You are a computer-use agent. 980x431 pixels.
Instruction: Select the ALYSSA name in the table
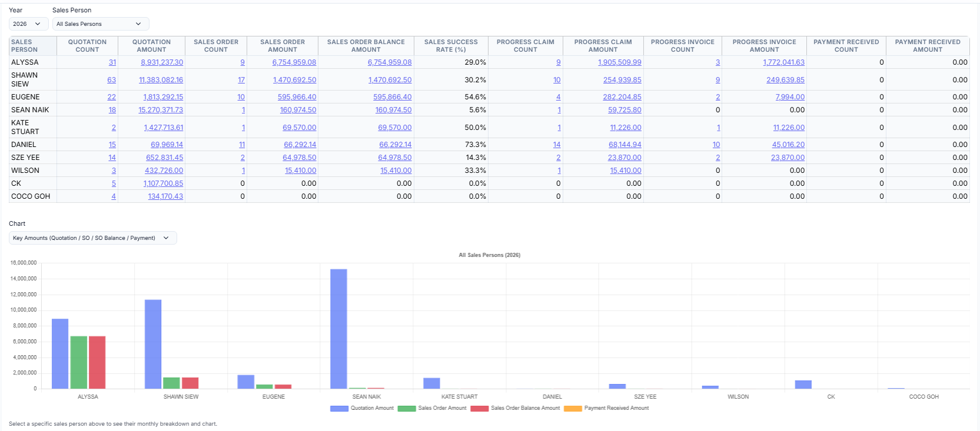25,62
